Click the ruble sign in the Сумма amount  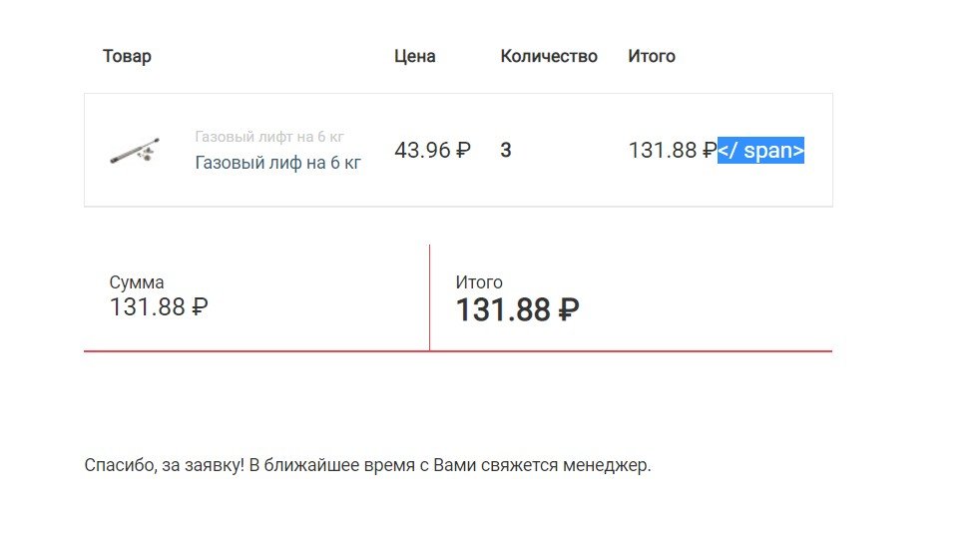[200, 307]
